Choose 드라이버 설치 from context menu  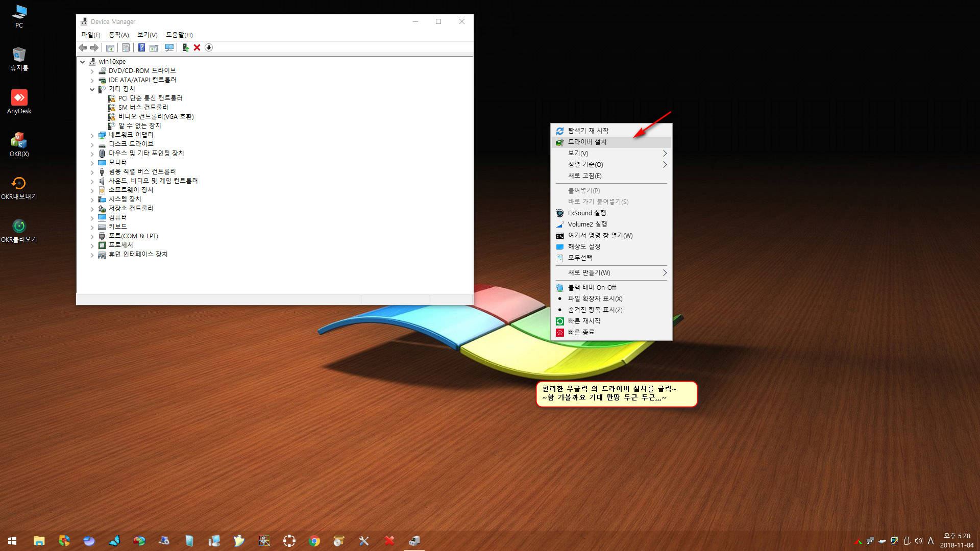click(611, 142)
